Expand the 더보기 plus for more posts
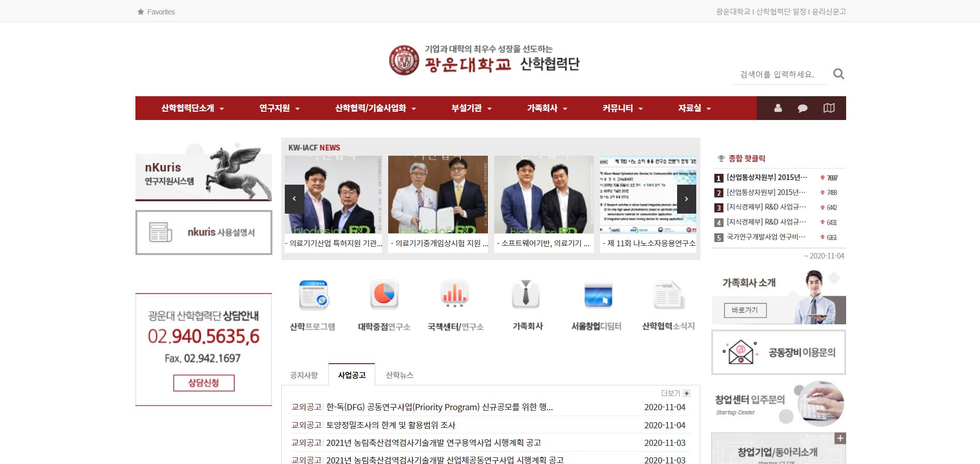This screenshot has width=980, height=464. tap(686, 393)
